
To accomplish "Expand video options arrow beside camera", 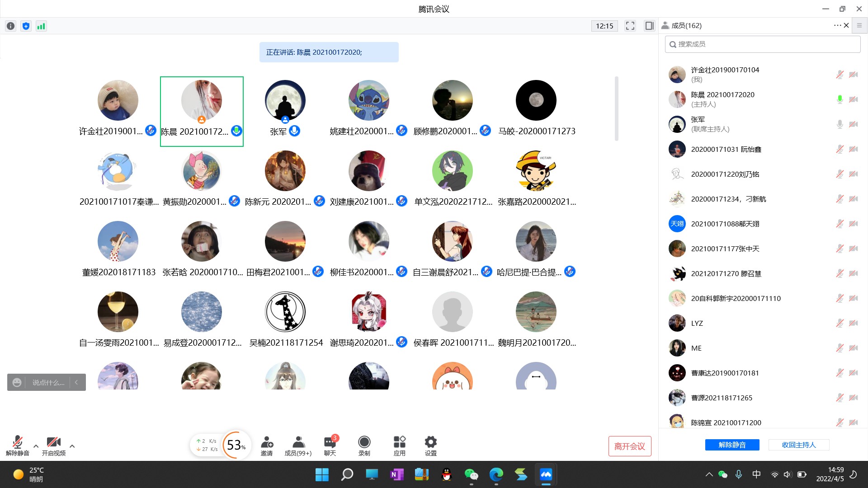I will click(72, 446).
